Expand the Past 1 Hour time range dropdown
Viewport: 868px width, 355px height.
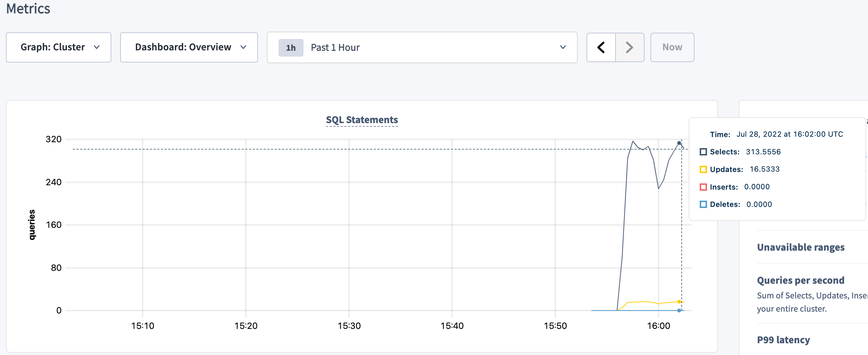point(423,47)
